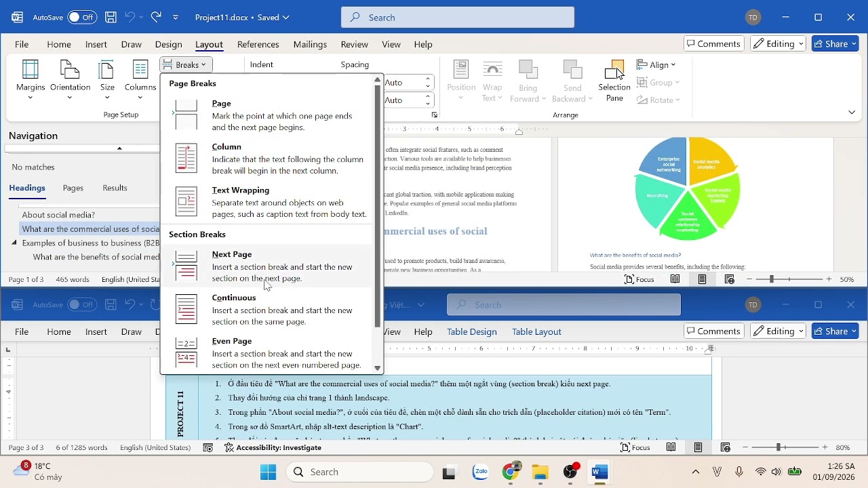Click the zoom slider in lower window status bar
This screenshot has height=488, width=868.
pos(785,447)
